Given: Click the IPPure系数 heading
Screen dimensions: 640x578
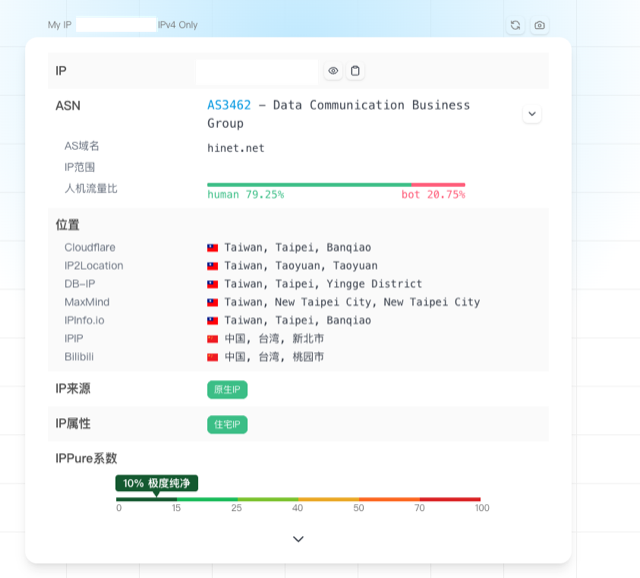Looking at the screenshot, I should coord(86,458).
